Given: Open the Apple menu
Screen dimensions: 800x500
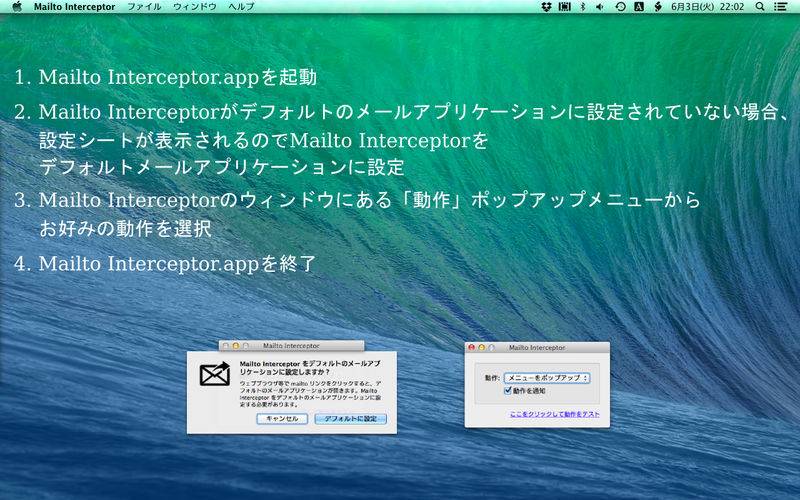Looking at the screenshot, I should (16, 6).
